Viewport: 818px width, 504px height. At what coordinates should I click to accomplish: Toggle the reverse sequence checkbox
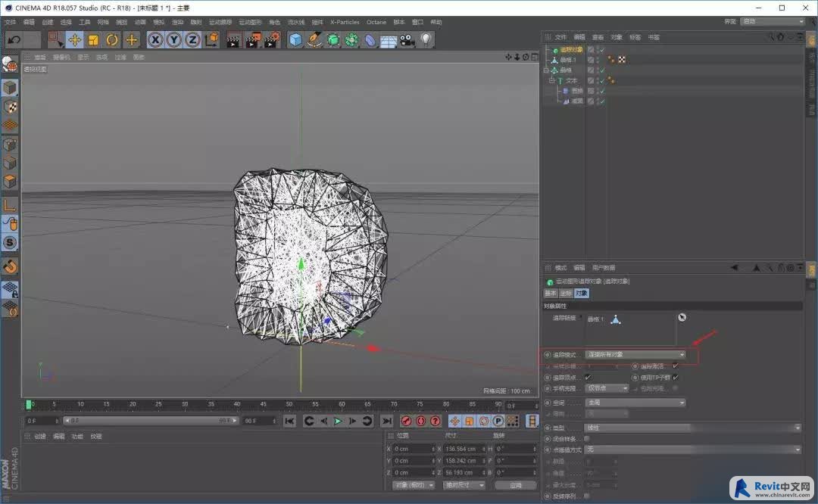[587, 496]
